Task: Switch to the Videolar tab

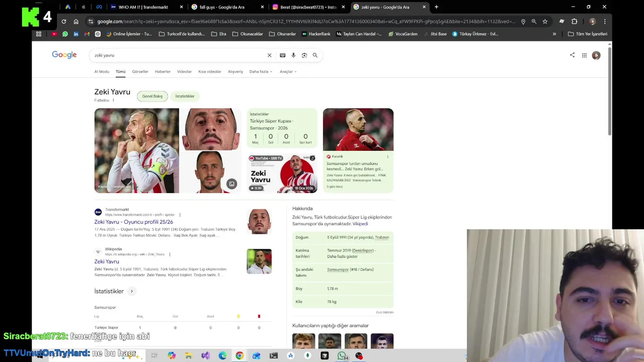Action: [184, 71]
